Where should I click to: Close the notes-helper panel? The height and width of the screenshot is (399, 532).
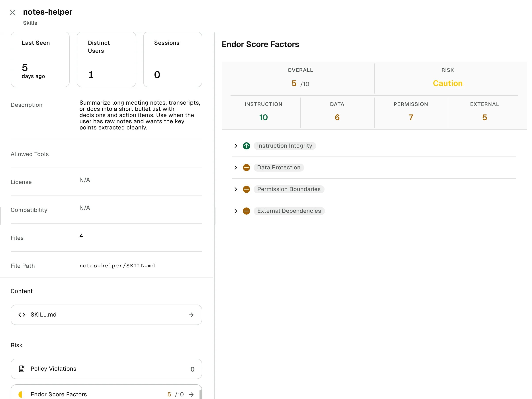12,12
